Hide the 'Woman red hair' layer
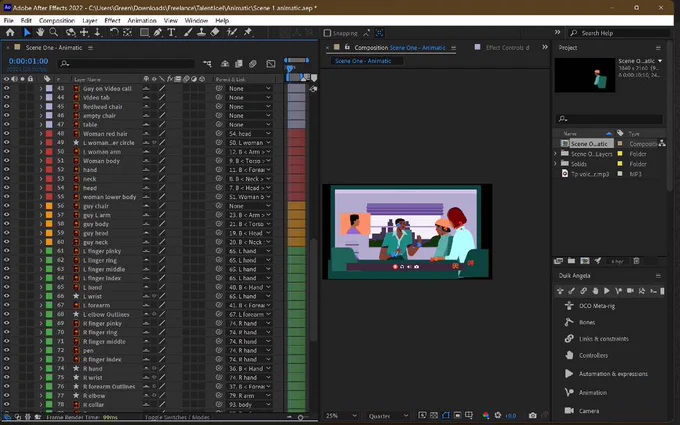This screenshot has height=425, width=680. [7, 134]
